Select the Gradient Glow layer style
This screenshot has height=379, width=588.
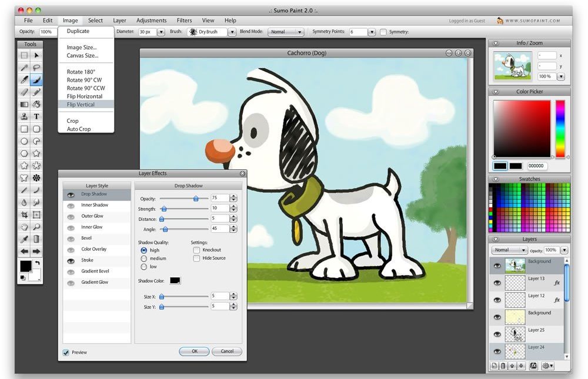[x=97, y=282]
